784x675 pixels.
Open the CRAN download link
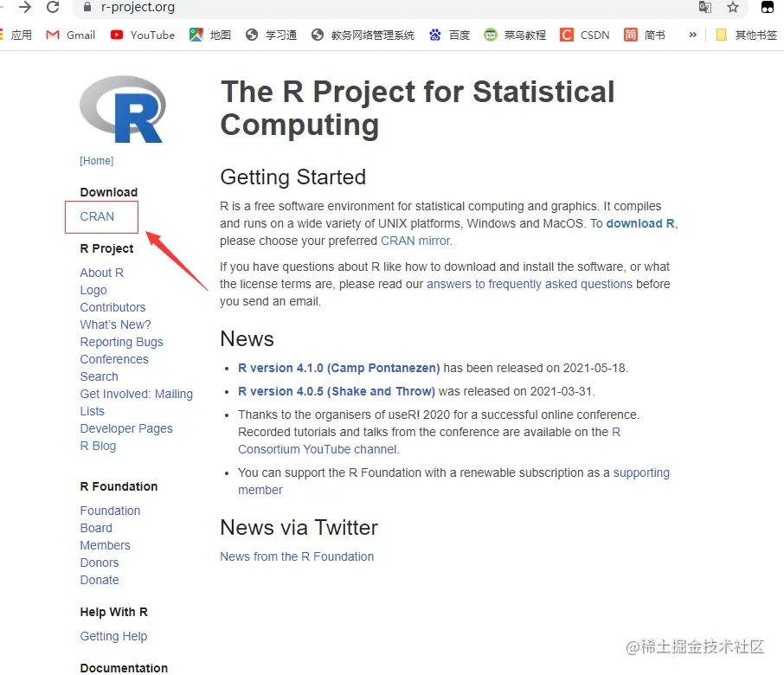(97, 216)
